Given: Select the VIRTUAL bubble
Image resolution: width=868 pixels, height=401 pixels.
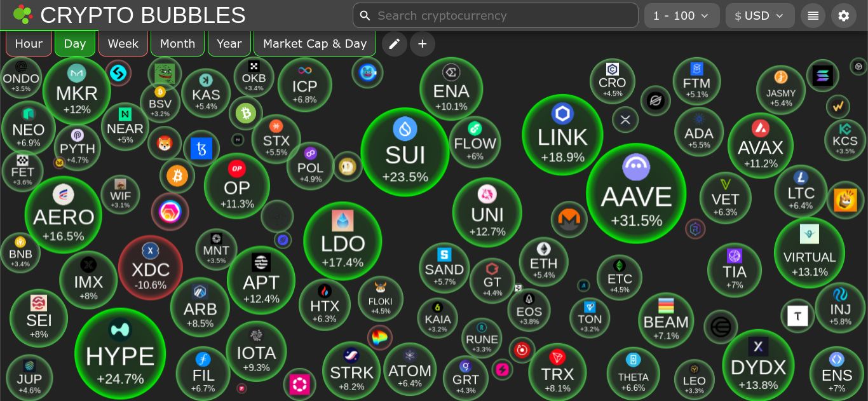Looking at the screenshot, I should coord(810,253).
